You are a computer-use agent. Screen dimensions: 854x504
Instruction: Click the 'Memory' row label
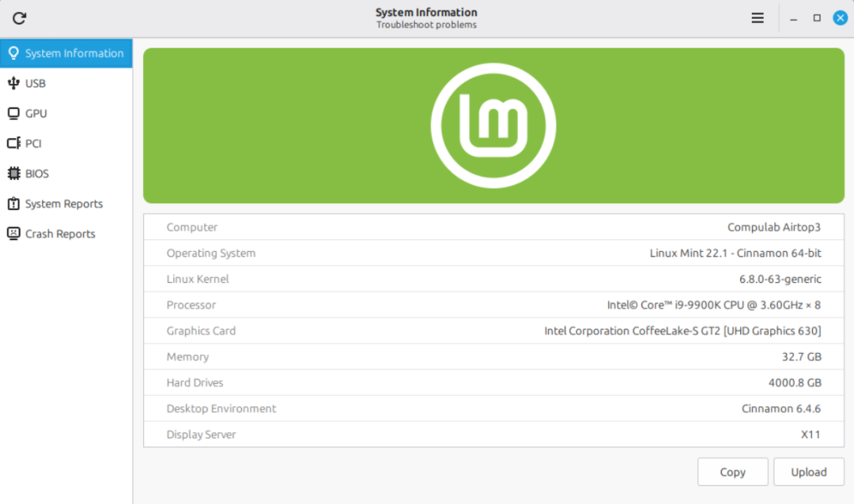[x=187, y=357]
